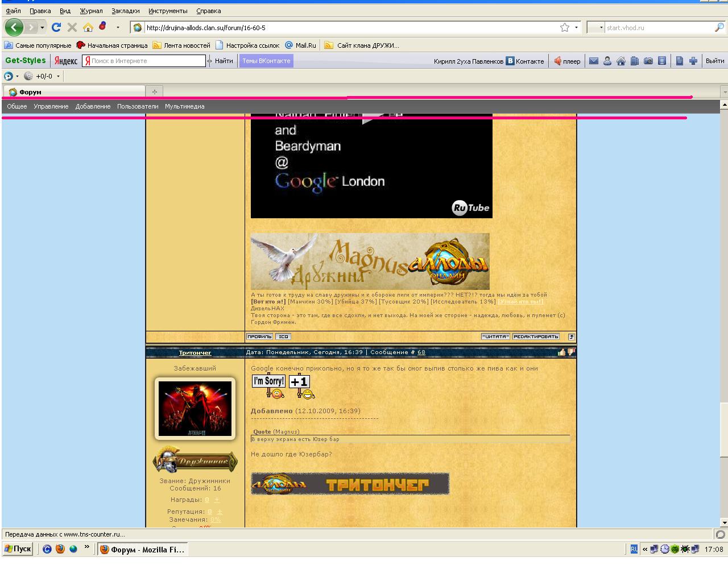Go back with the green Back arrow
The height and width of the screenshot is (582, 728).
tap(14, 27)
